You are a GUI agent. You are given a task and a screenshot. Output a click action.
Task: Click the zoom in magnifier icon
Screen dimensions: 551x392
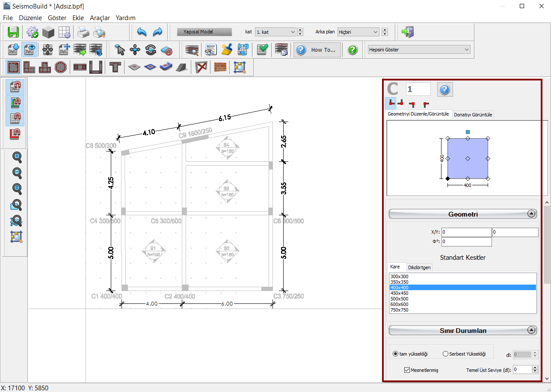[x=17, y=157]
